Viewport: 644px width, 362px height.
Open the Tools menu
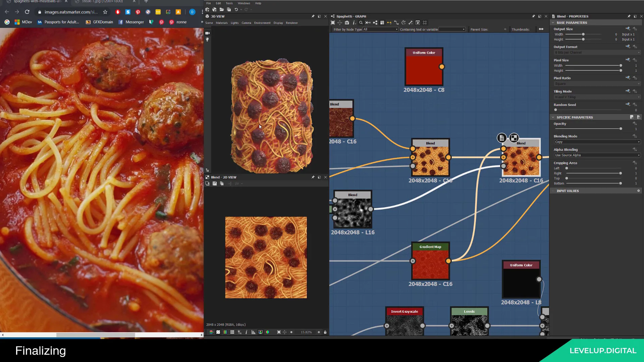point(229,3)
